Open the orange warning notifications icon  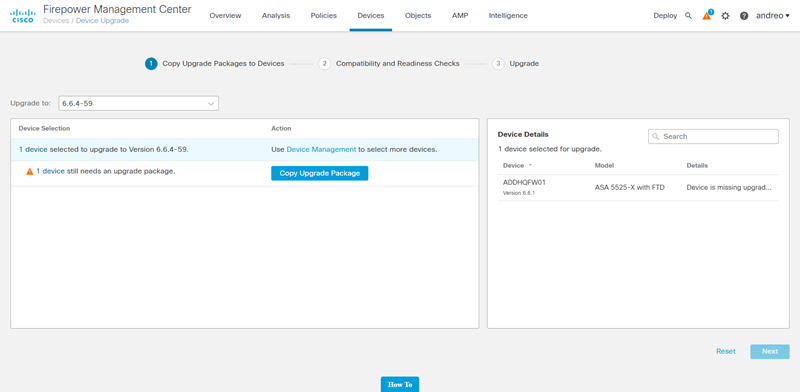[x=707, y=15]
